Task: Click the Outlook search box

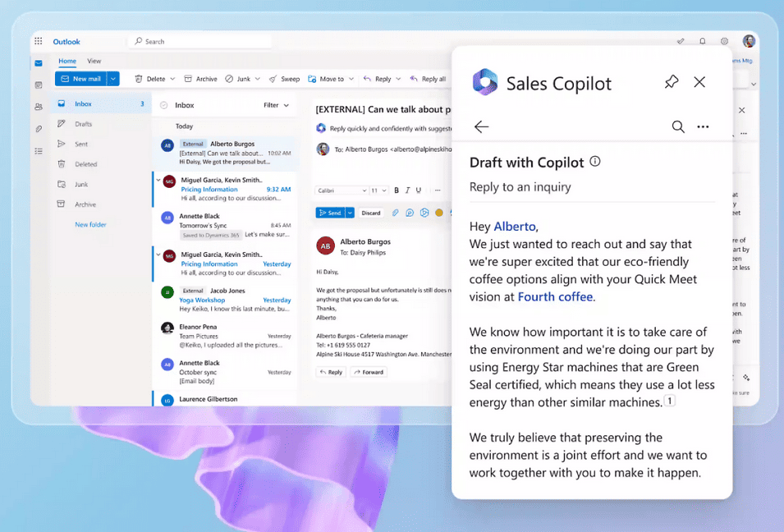Action: point(200,42)
